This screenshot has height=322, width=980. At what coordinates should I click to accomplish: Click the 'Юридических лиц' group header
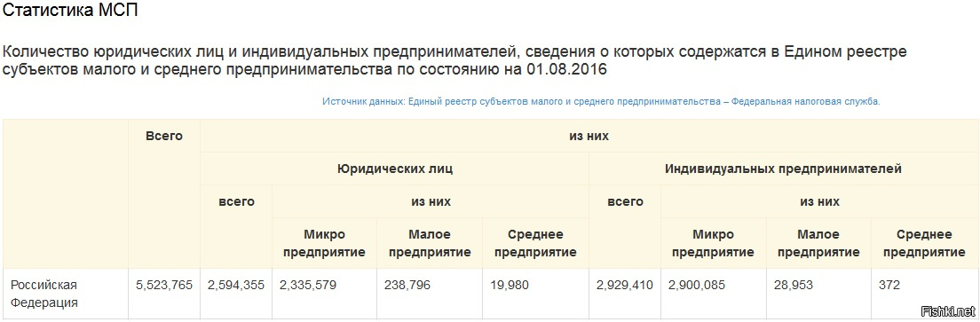[395, 169]
